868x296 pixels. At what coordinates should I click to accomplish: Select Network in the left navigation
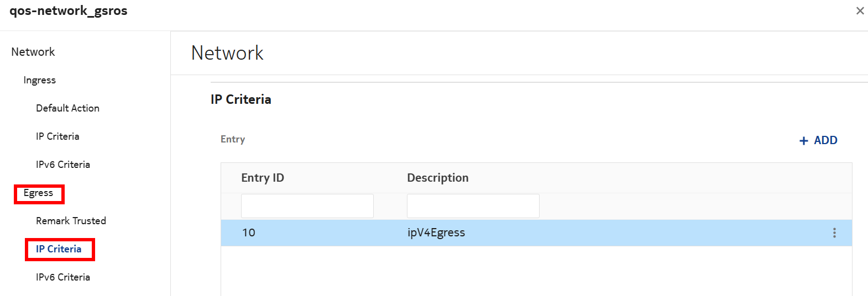pyautogui.click(x=33, y=52)
